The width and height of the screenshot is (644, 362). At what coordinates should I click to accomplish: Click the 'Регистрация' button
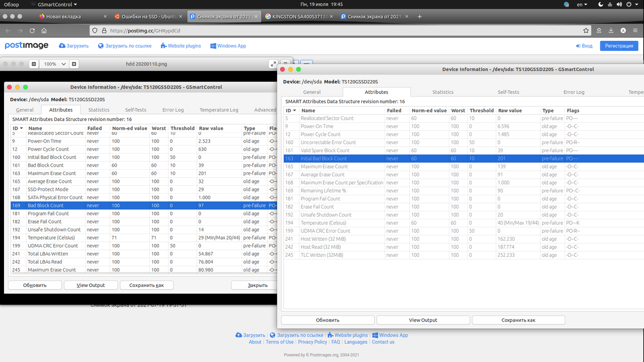tap(619, 46)
